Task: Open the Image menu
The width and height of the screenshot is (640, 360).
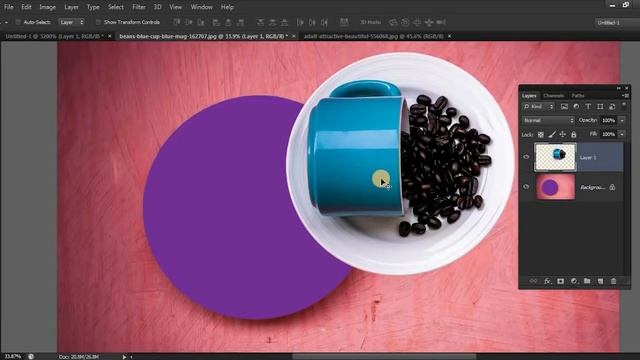Action: click(48, 7)
